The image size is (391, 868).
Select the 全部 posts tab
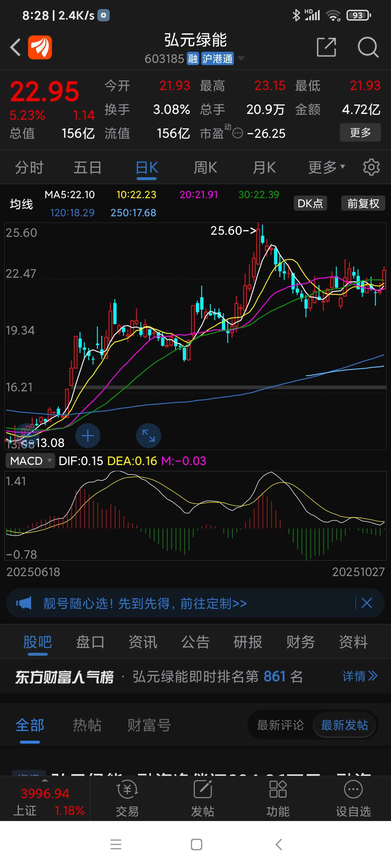pos(30,725)
